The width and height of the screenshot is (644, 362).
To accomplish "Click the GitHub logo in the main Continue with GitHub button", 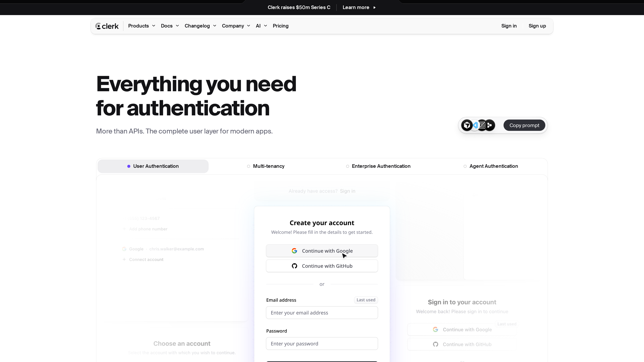I will (295, 266).
